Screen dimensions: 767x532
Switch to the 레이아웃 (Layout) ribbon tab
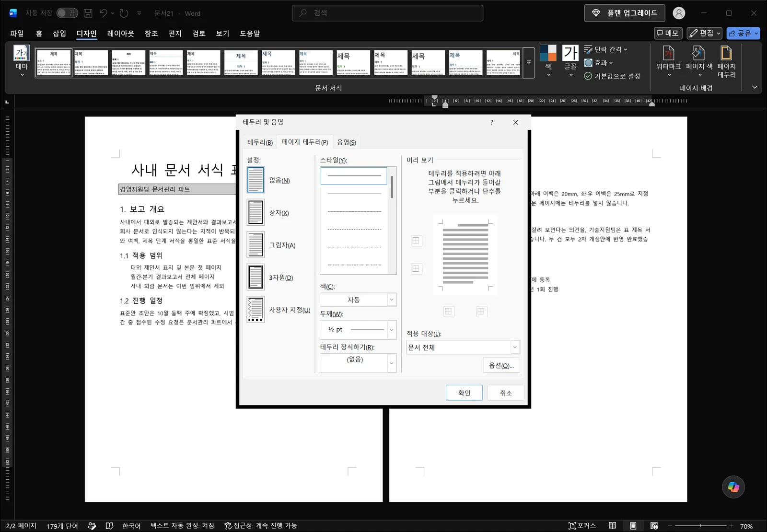121,34
